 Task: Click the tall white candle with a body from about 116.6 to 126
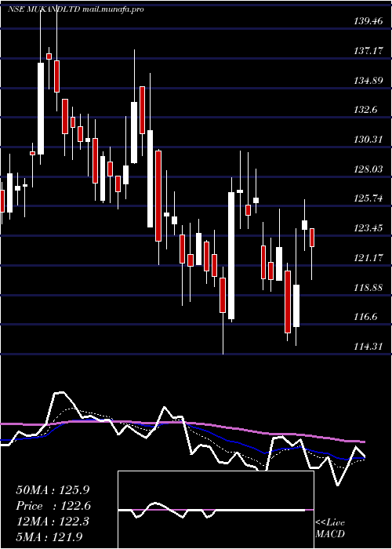231,256
